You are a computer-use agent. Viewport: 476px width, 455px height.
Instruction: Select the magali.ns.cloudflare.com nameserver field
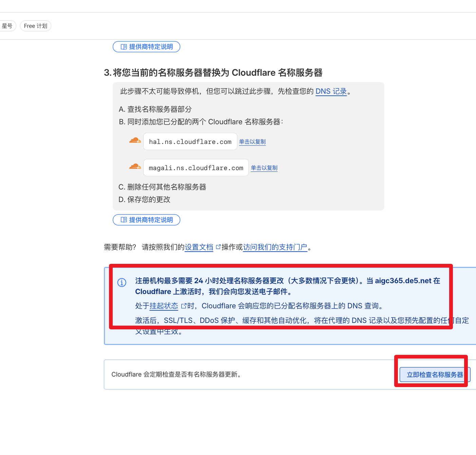(x=196, y=168)
